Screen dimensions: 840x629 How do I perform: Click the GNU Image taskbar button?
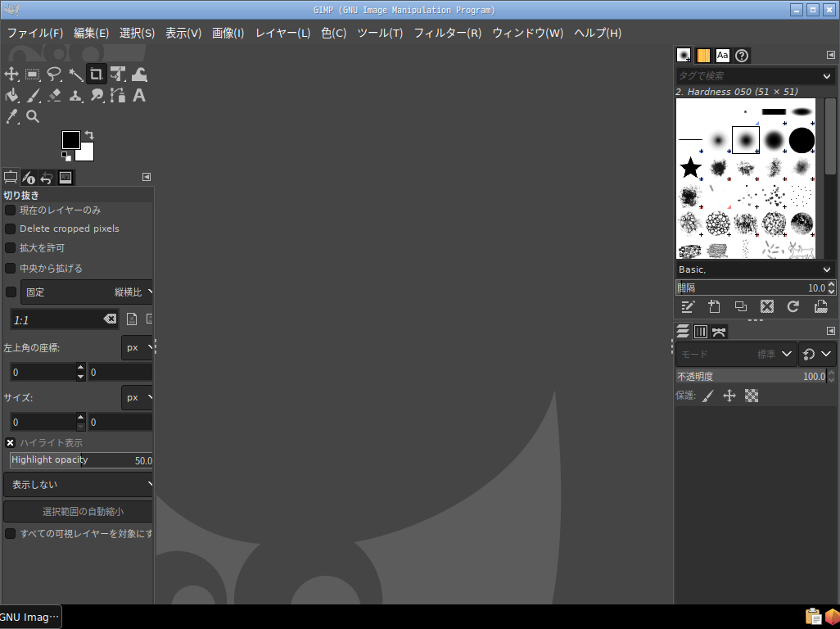pyautogui.click(x=30, y=618)
